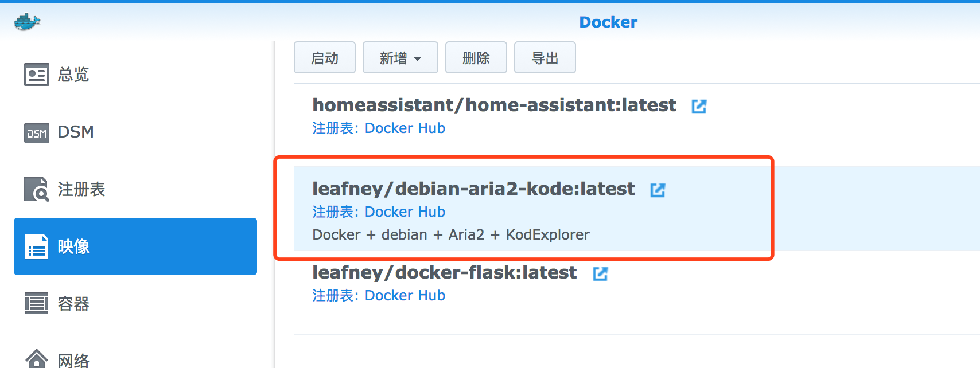980x368 pixels.
Task: Open the 容器 section
Action: pyautogui.click(x=73, y=304)
